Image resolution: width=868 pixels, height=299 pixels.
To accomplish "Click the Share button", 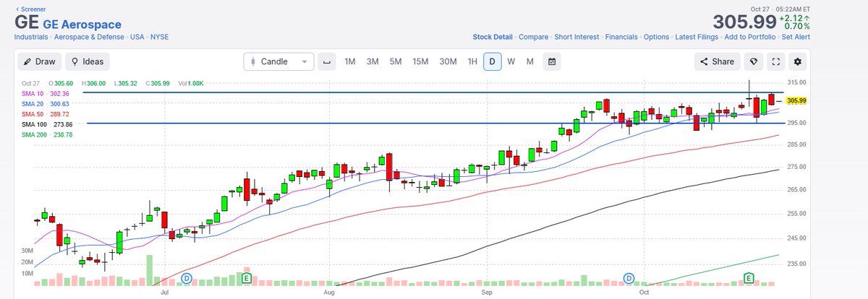I will click(x=718, y=61).
